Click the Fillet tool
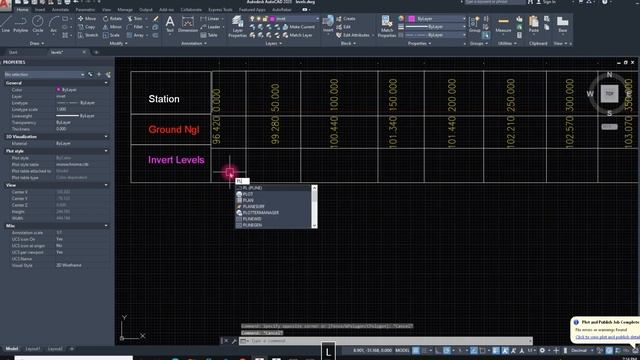 [x=135, y=27]
